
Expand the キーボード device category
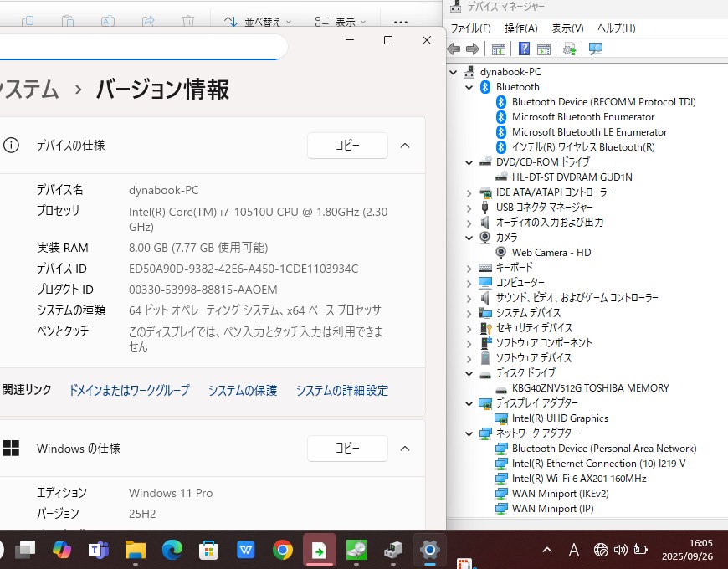click(469, 268)
